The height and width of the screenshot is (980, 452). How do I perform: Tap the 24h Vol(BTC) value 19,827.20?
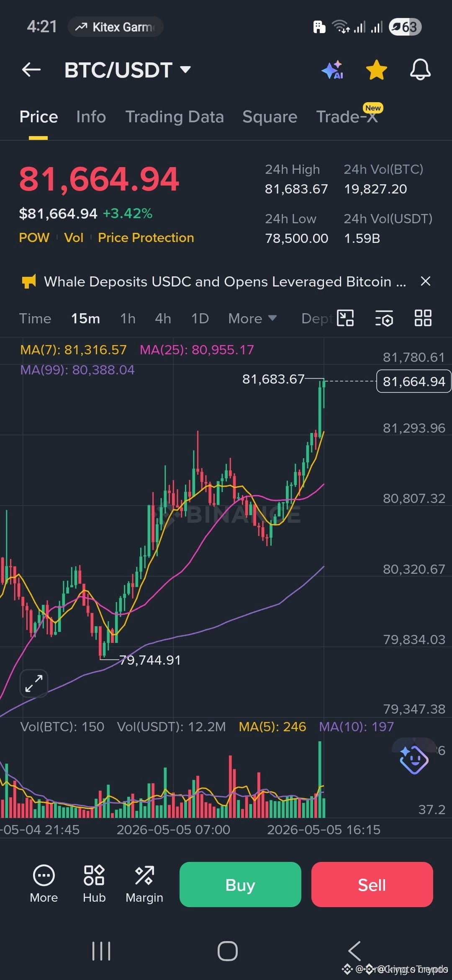pos(375,189)
